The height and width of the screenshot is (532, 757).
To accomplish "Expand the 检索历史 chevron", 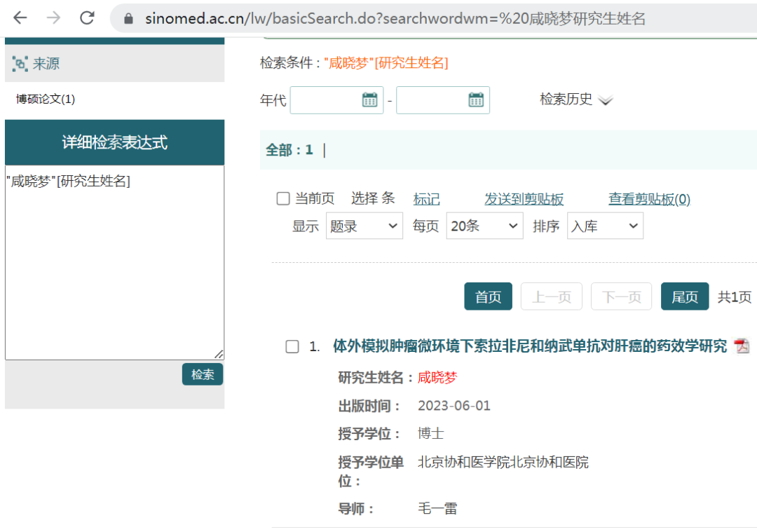I will 606,100.
